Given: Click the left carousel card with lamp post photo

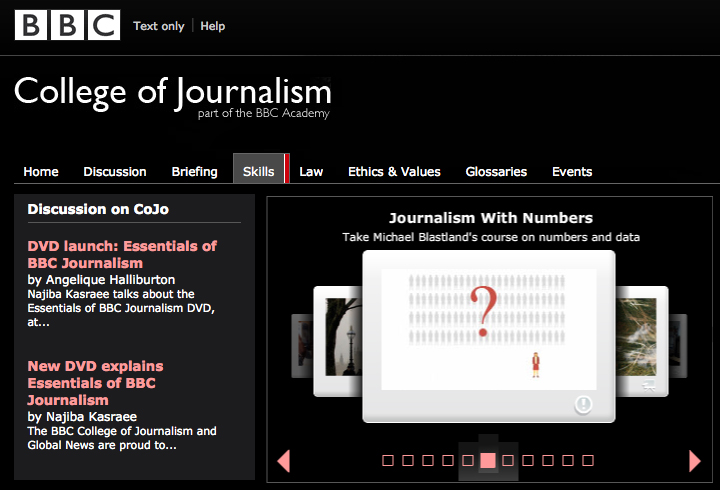Looking at the screenshot, I should pos(338,341).
